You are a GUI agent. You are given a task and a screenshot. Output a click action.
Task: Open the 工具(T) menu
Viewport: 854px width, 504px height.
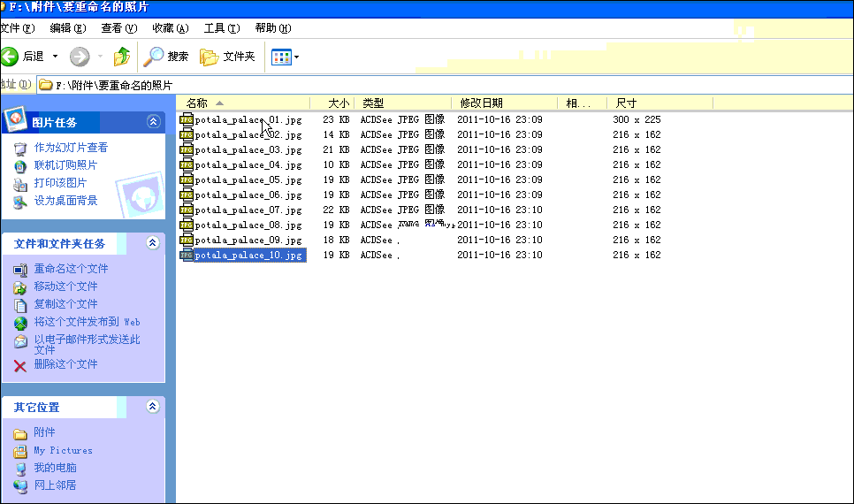221,28
